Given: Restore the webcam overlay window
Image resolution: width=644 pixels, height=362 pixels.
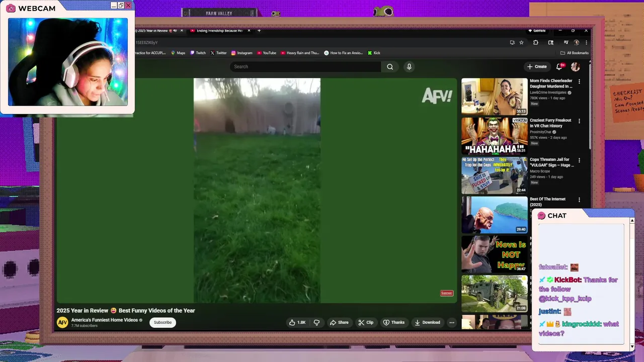Looking at the screenshot, I should (x=121, y=6).
